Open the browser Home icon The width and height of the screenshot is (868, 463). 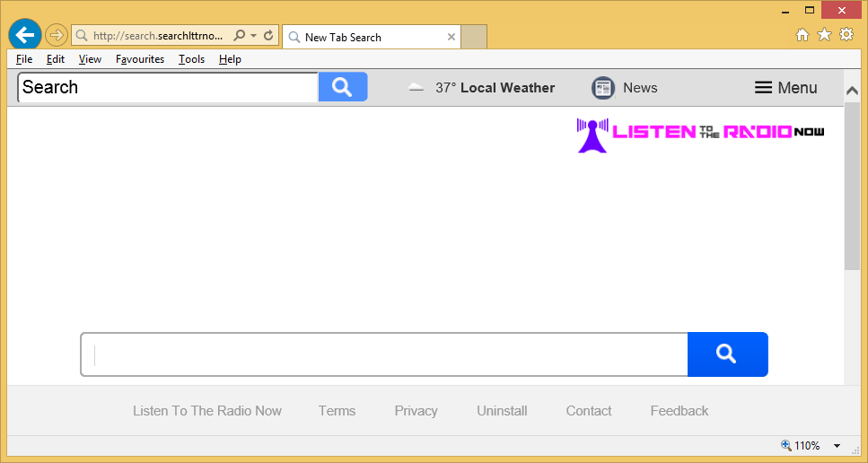tap(802, 35)
